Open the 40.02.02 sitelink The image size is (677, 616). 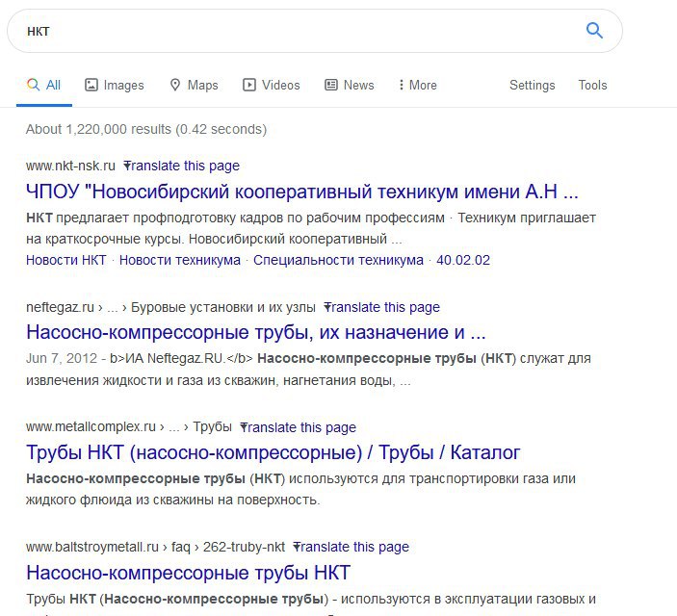463,260
